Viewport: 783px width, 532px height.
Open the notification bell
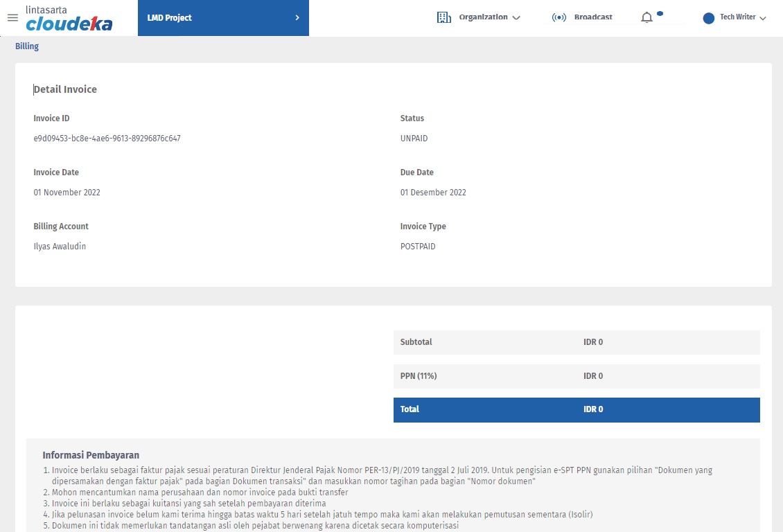646,18
